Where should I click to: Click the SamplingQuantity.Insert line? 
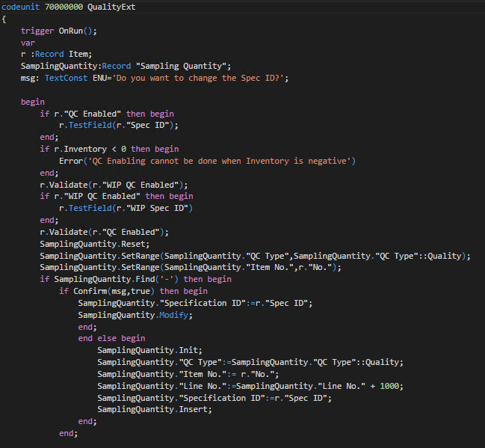(155, 409)
